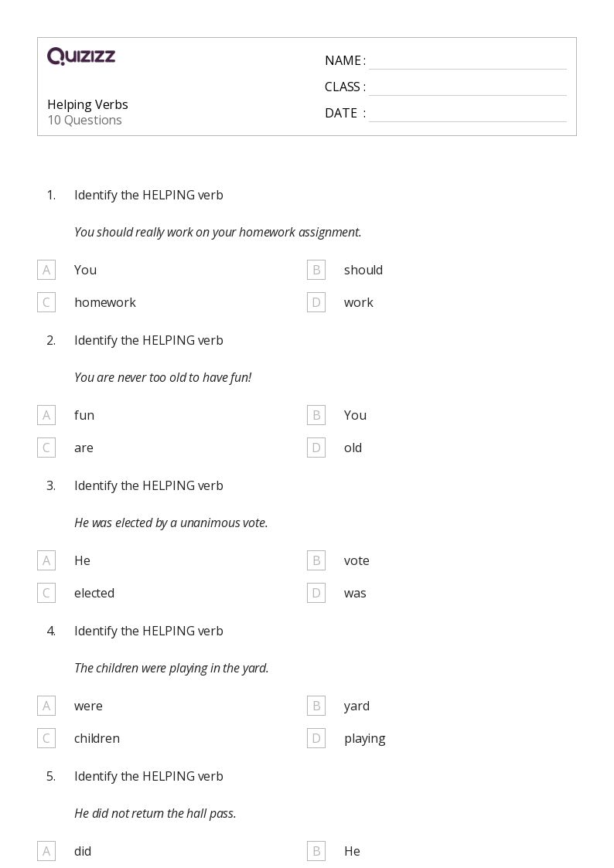Check answer box B for 'yard'
Screen dimensions: 614x868
point(316,705)
